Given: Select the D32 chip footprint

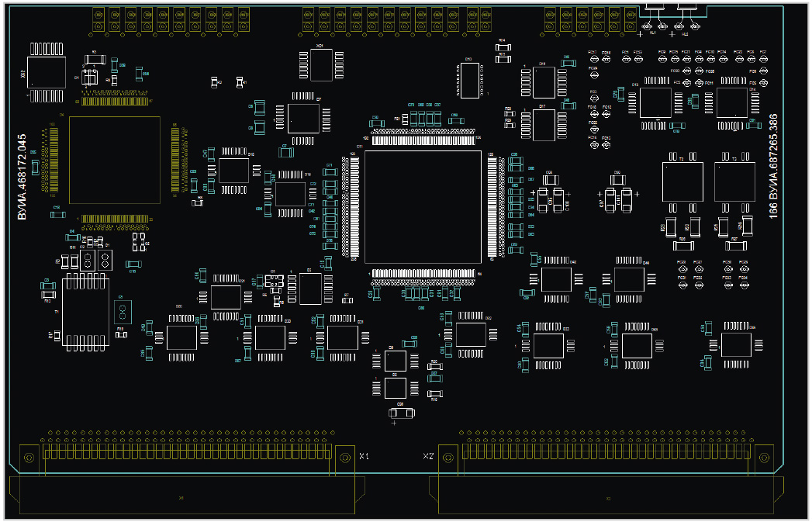Looking at the screenshot, I should (x=471, y=334).
